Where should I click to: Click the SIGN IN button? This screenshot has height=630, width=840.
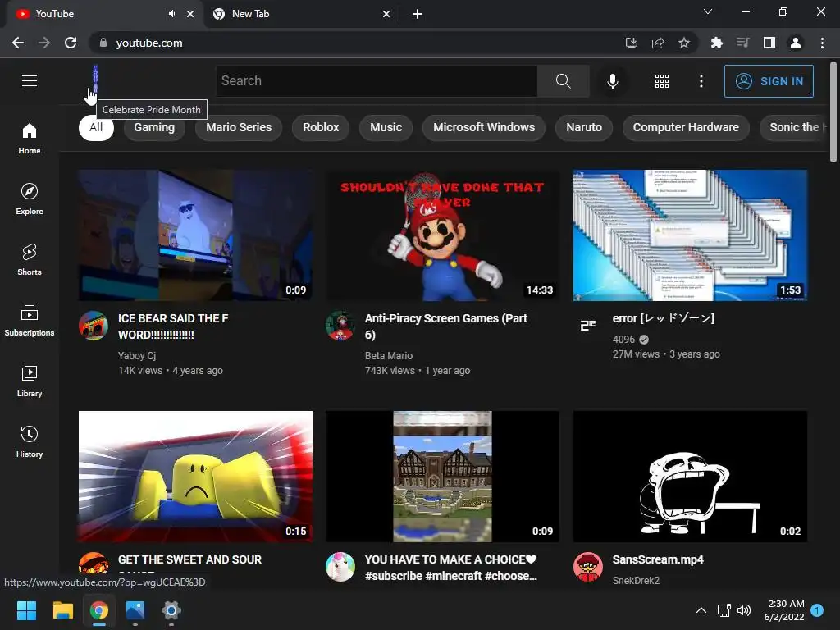pos(769,81)
